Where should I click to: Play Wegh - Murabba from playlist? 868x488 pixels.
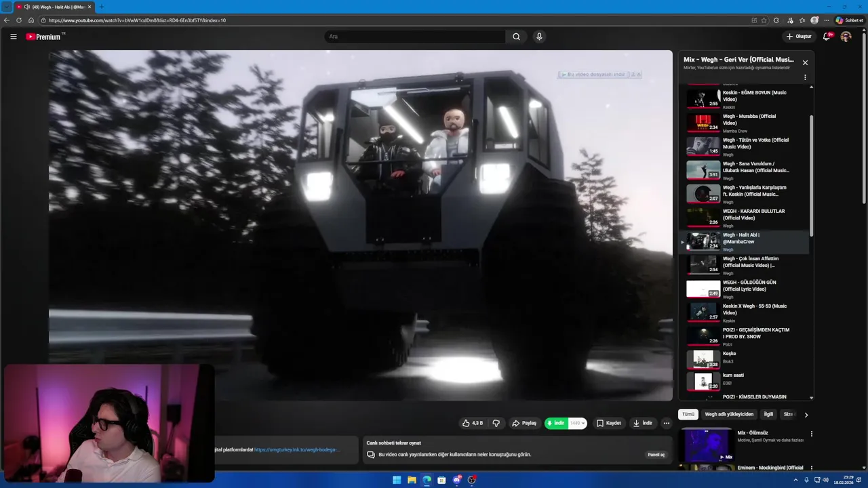pyautogui.click(x=744, y=123)
